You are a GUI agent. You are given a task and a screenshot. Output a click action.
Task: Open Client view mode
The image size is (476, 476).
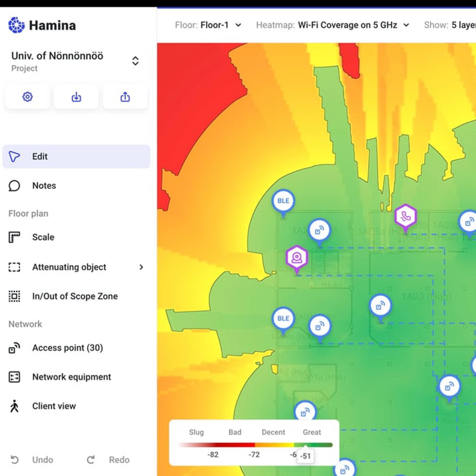(54, 406)
